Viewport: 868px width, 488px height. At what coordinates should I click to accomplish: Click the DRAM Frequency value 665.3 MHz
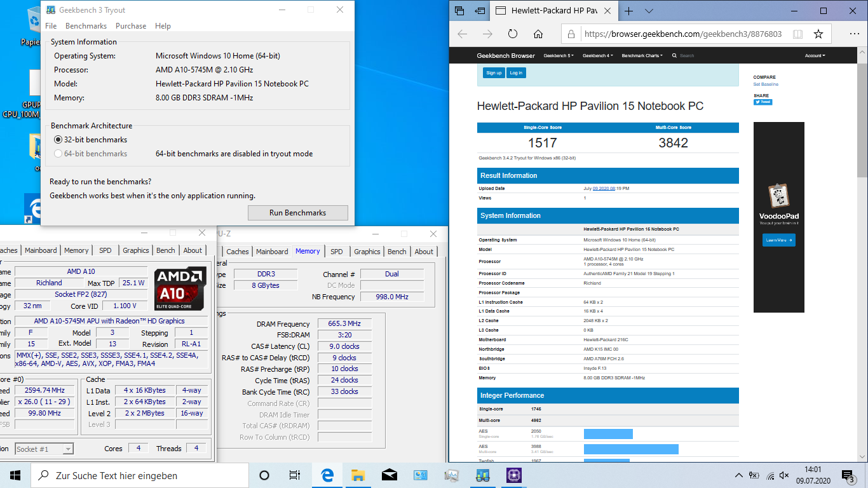coord(344,324)
